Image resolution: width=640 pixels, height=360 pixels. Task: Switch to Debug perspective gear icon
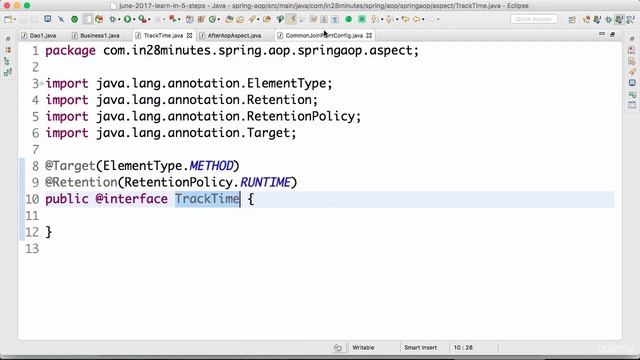click(x=609, y=20)
